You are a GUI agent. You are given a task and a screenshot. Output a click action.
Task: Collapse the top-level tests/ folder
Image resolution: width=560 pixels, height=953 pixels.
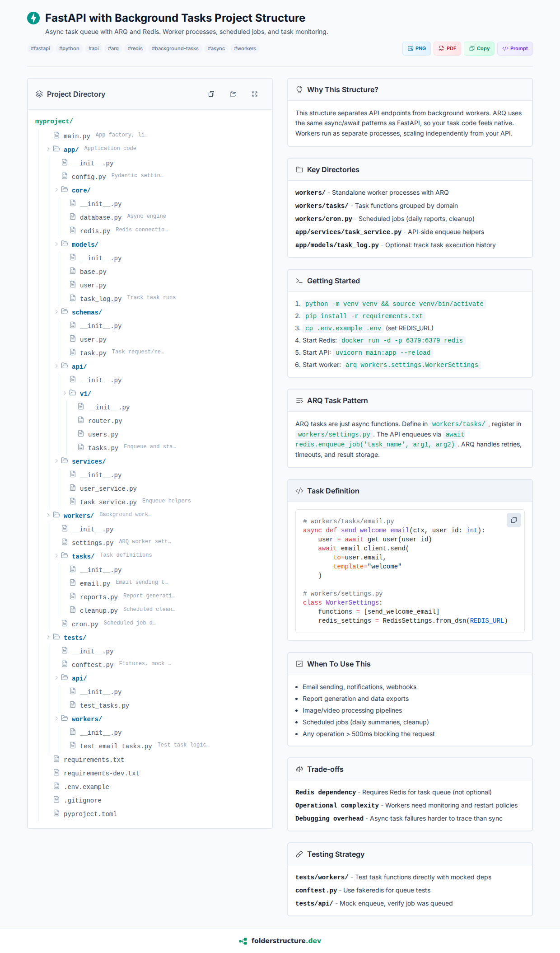pyautogui.click(x=48, y=637)
